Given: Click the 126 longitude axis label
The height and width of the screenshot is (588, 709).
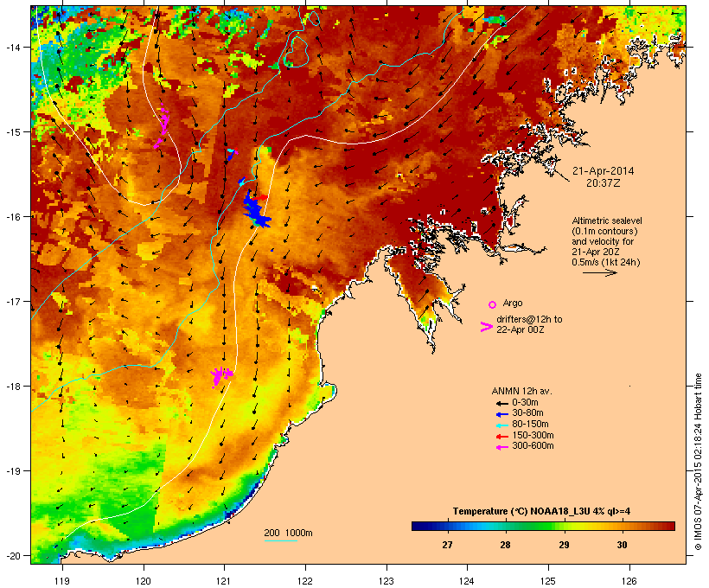Looking at the screenshot, I should pos(629,581).
